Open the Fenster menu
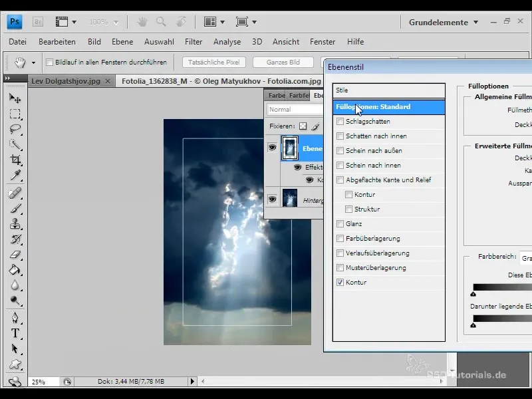 pyautogui.click(x=323, y=42)
